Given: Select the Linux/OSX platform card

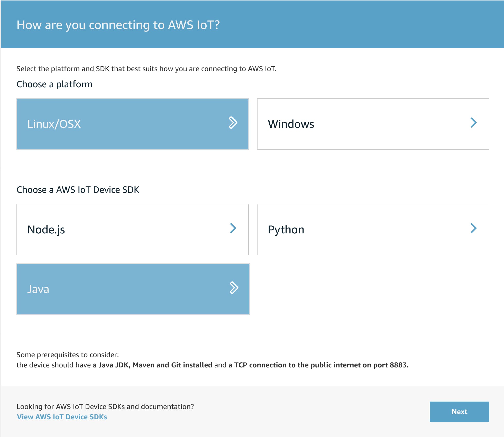Looking at the screenshot, I should tap(133, 124).
